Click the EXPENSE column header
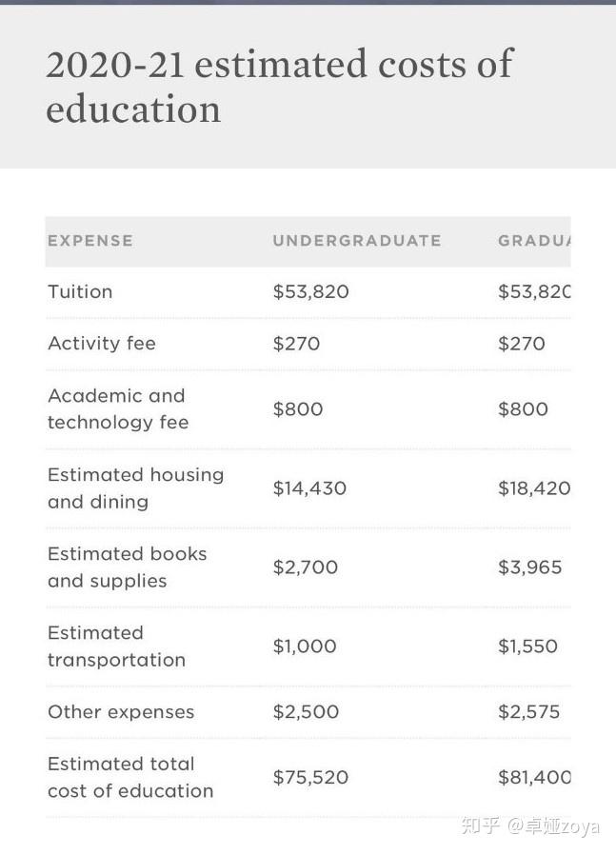The width and height of the screenshot is (616, 855). [x=90, y=241]
